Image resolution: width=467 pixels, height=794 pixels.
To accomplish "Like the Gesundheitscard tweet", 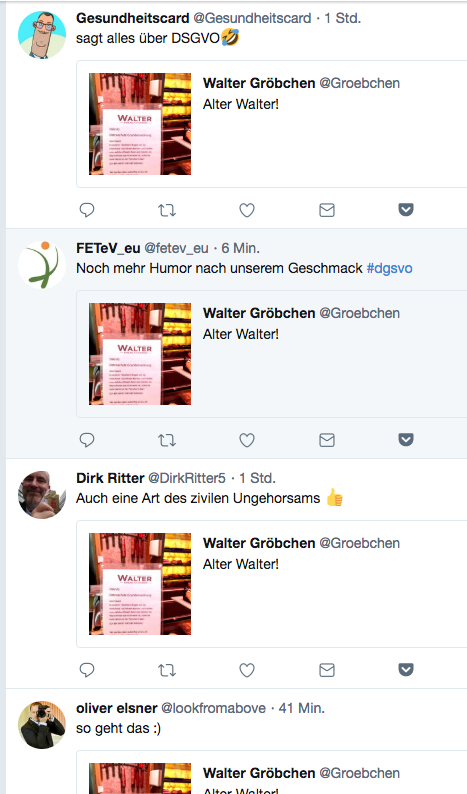I will click(247, 210).
